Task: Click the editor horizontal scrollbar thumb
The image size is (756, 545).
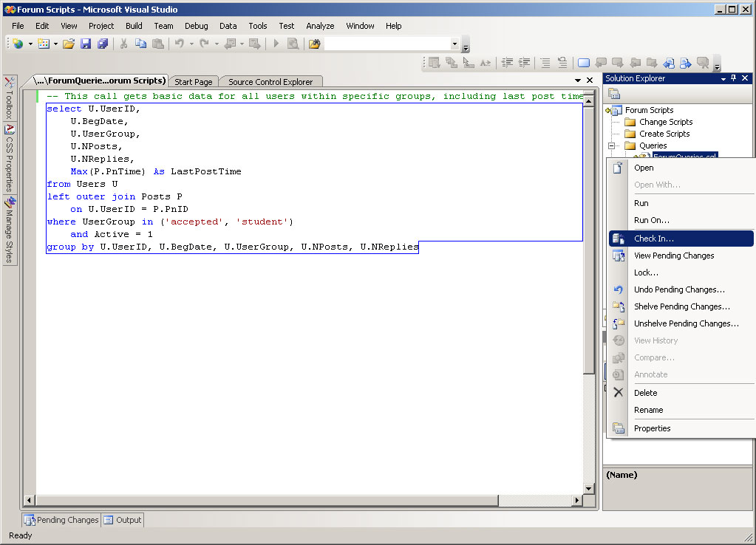Action: tap(267, 500)
